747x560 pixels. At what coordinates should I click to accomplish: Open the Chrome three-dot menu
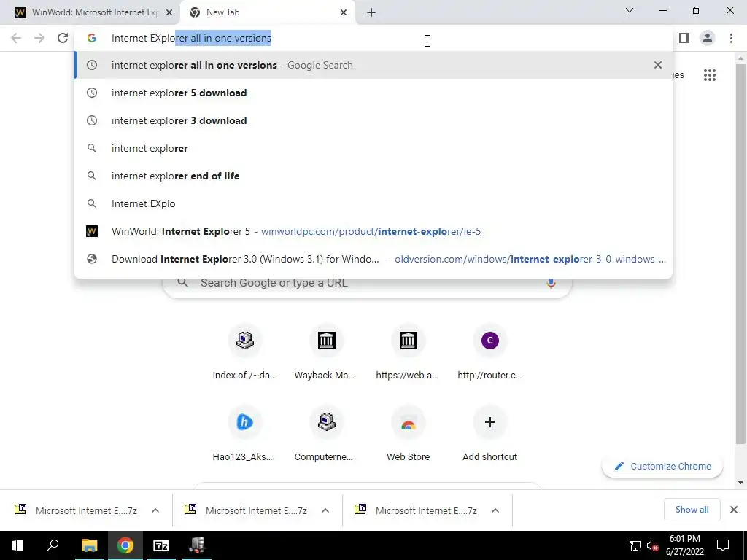coord(731,38)
